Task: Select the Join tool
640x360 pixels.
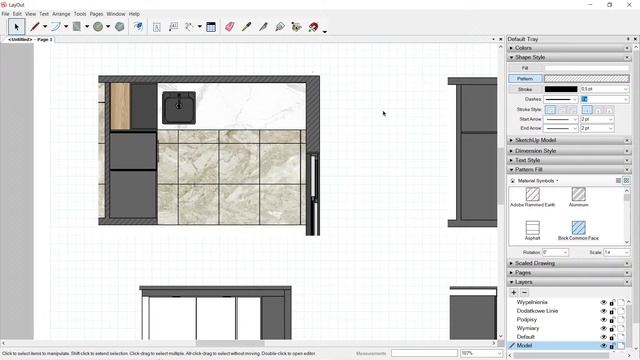Action: click(x=280, y=27)
